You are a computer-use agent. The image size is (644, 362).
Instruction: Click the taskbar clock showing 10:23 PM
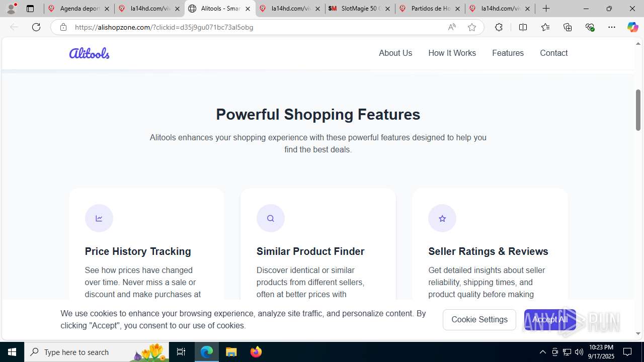(601, 352)
